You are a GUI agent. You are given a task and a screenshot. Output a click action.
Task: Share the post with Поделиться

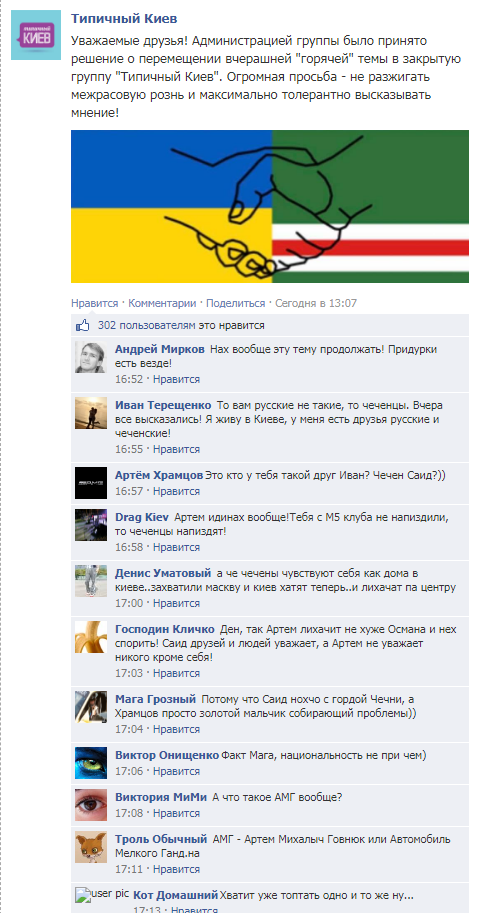tap(236, 303)
